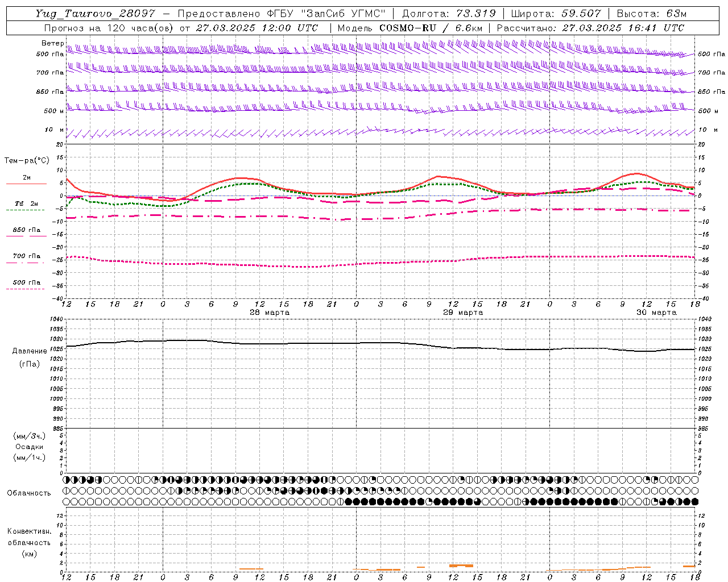Select the Долгота: 73.319 value
This screenshot has width=728, height=582.
(449, 14)
